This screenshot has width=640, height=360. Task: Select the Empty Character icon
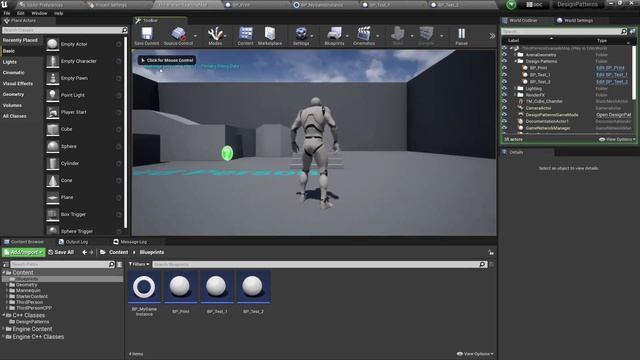click(52, 61)
